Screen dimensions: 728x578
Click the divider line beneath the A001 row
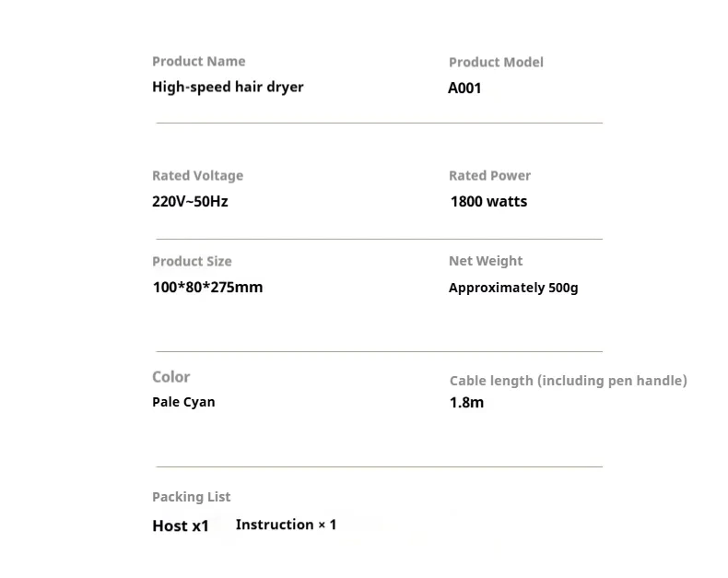pos(379,123)
